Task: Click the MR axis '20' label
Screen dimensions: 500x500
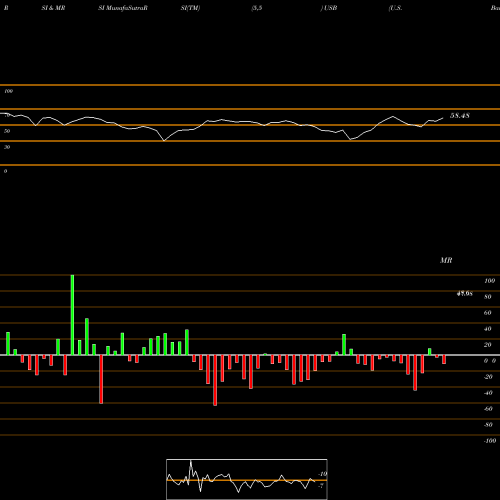Action: pos(488,345)
